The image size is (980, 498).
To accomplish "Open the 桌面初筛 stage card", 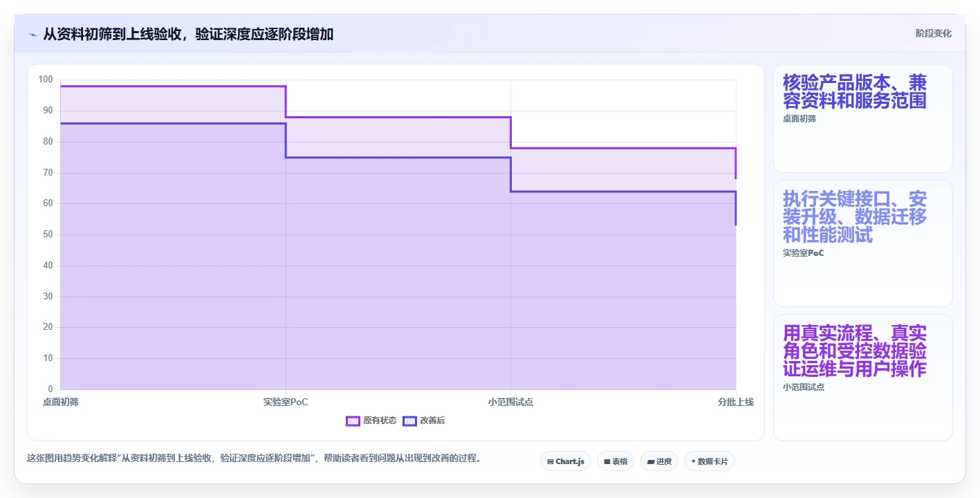I will pos(862,118).
